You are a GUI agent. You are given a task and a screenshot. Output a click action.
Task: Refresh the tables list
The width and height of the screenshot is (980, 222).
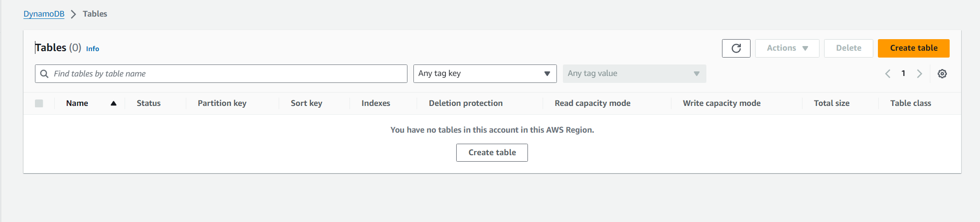pos(736,48)
